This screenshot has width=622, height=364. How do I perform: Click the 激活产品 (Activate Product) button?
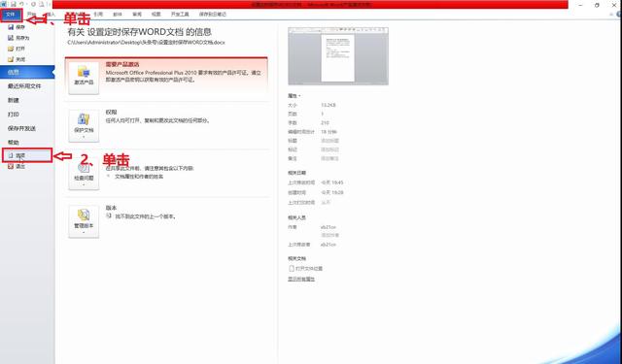pyautogui.click(x=84, y=78)
